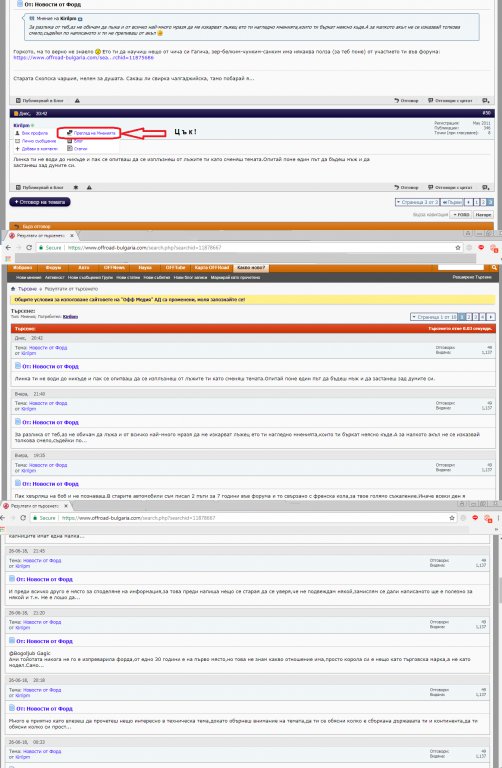The height and width of the screenshot is (768, 502).
Task: Open the FORD quick navigation dropdown
Action: (461, 215)
